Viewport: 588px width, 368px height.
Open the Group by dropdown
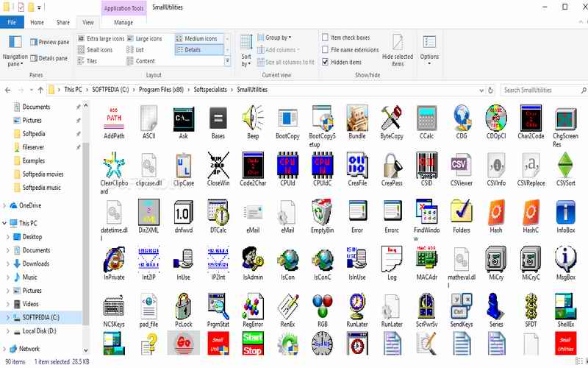coord(278,38)
